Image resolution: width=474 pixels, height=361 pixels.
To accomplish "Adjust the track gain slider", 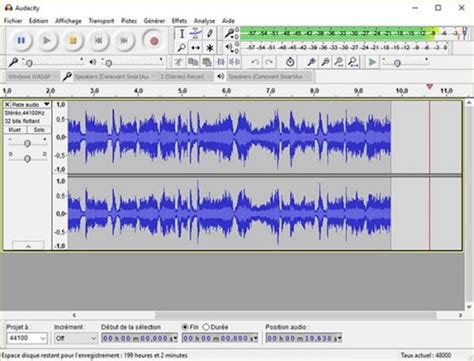I will [x=27, y=143].
